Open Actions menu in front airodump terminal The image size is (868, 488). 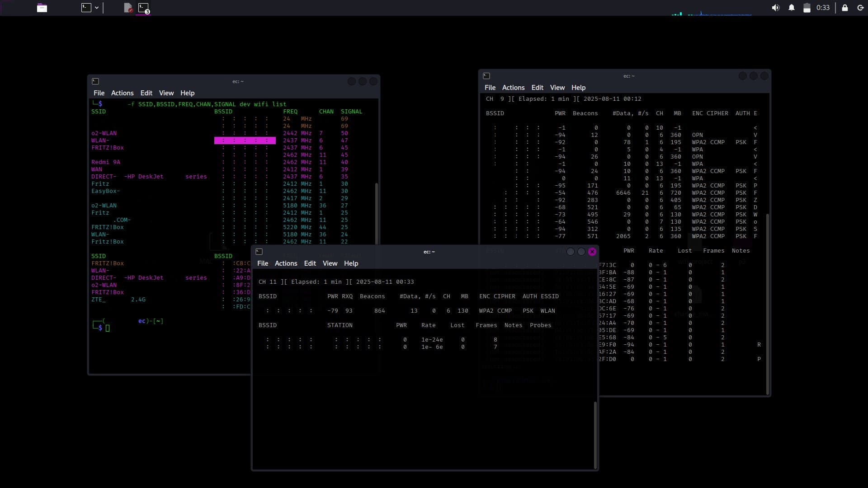click(286, 263)
